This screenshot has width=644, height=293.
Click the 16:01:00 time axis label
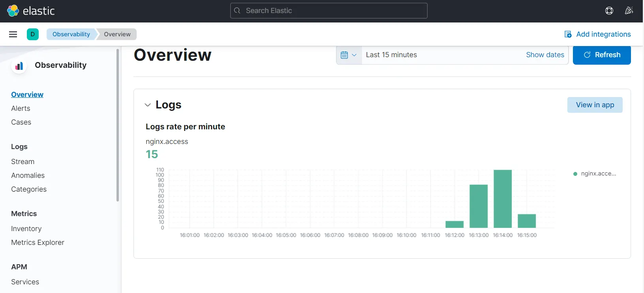pos(190,235)
